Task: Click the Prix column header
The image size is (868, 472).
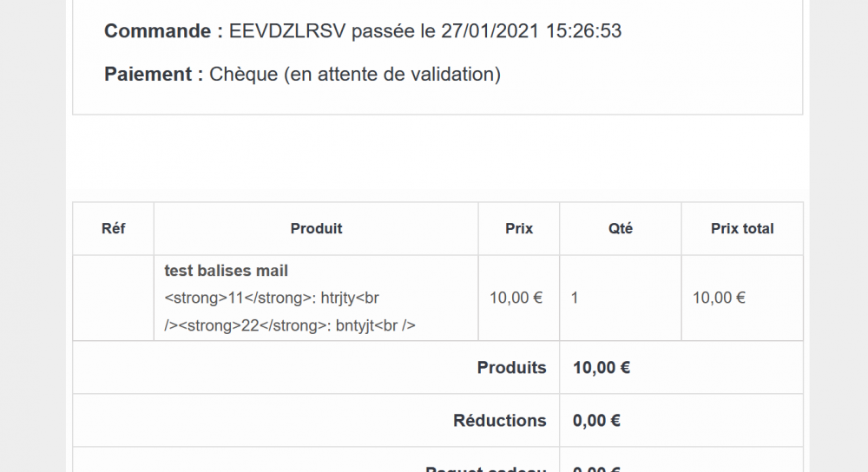Action: [x=519, y=228]
